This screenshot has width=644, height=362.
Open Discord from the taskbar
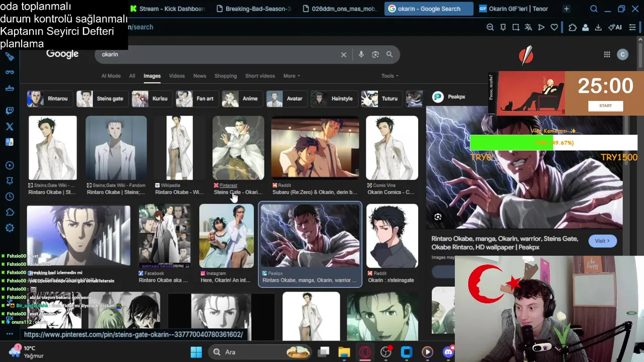tap(448, 352)
